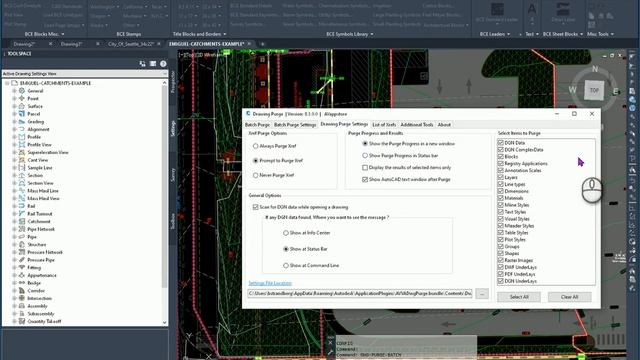
Task: Open the Settings File Location link
Action: (270, 283)
